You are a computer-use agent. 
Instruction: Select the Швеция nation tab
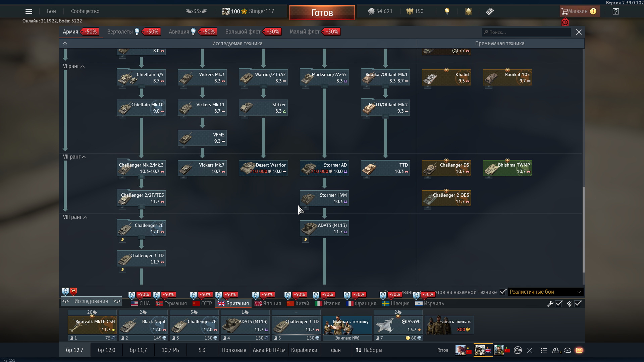[396, 304]
